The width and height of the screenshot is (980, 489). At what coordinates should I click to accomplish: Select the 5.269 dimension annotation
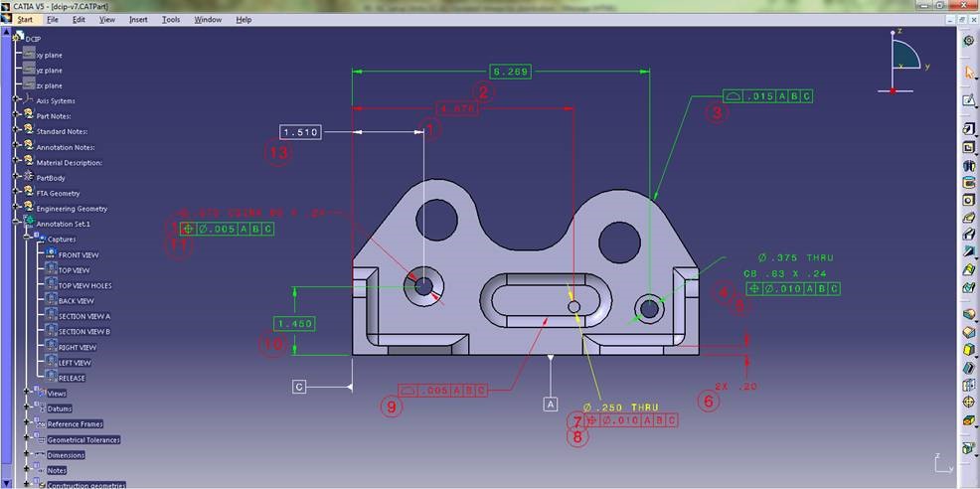pos(511,71)
